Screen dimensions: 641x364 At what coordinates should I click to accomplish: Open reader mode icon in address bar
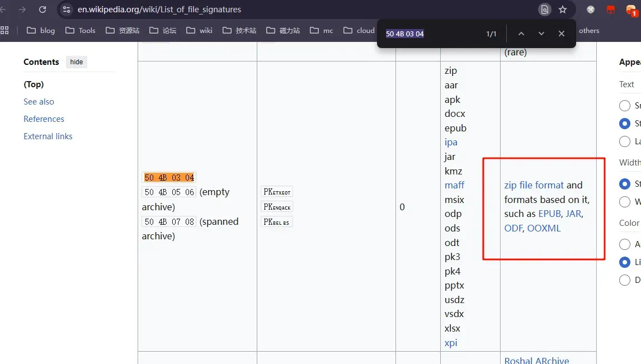pyautogui.click(x=545, y=10)
